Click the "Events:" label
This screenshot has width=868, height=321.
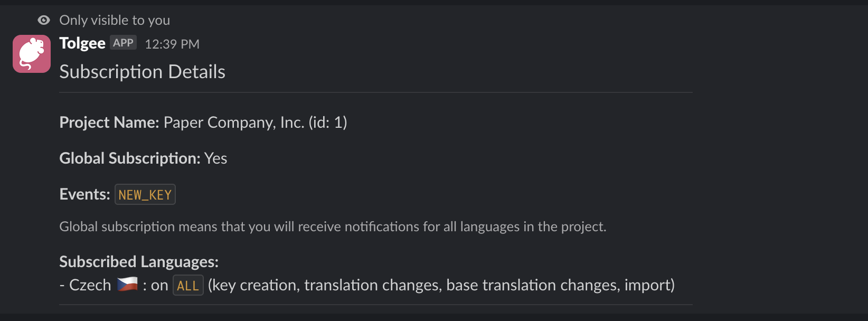click(84, 194)
